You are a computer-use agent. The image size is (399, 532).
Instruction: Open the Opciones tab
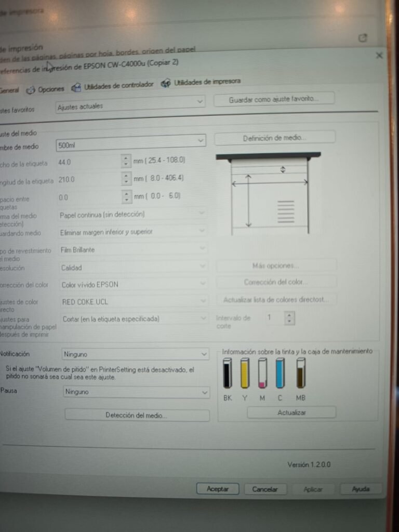click(x=46, y=89)
